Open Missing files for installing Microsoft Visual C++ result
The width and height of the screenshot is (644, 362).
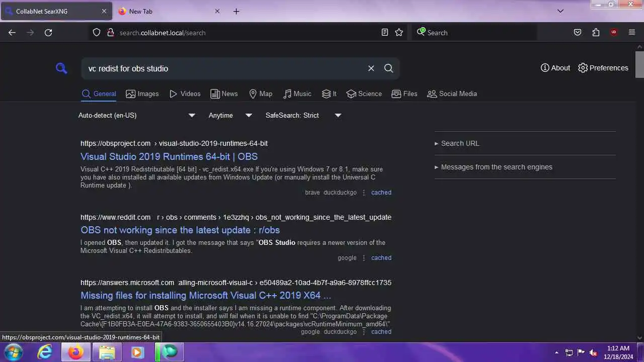(x=206, y=295)
